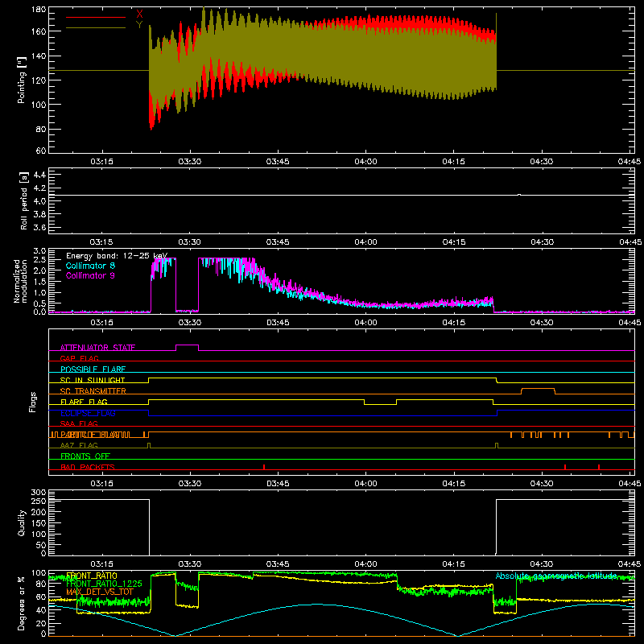Click the 'Energy band: 12-25 keV' annotation

[117, 256]
